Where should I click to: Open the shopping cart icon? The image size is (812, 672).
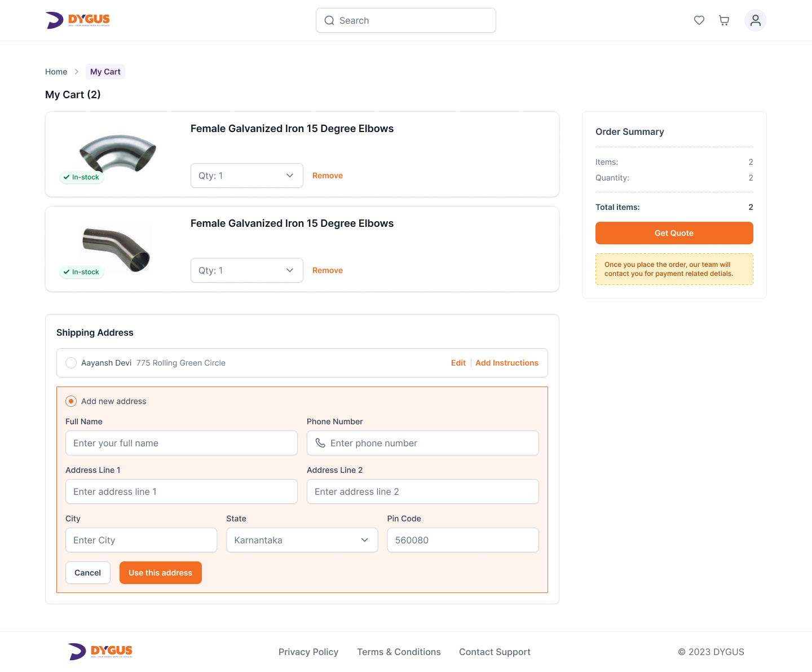(x=723, y=20)
